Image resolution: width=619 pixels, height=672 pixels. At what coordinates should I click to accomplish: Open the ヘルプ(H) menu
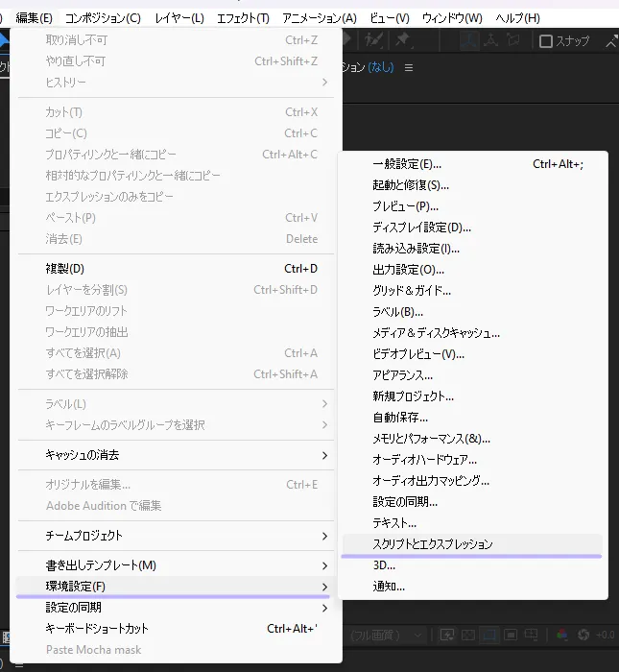click(517, 18)
